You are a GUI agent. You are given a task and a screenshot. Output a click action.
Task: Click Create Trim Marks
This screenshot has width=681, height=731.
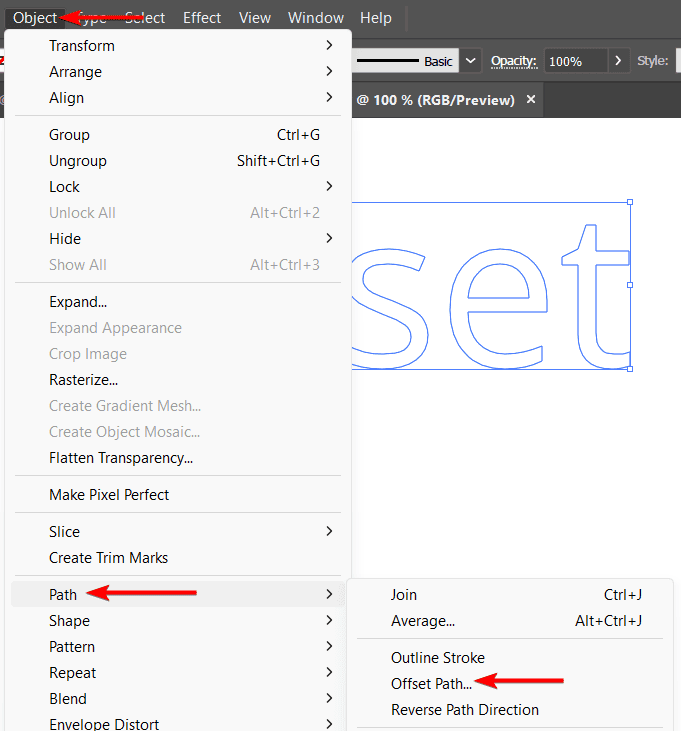click(x=108, y=558)
